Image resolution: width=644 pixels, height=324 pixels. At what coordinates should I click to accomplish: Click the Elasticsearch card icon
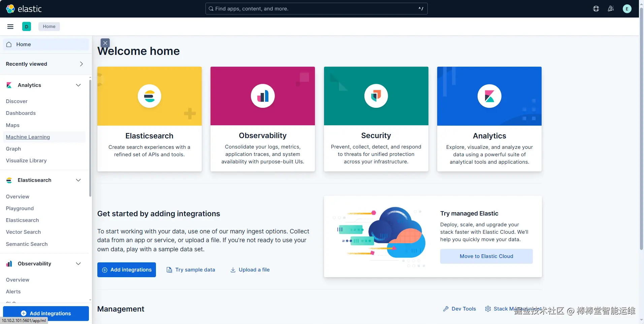pyautogui.click(x=149, y=96)
